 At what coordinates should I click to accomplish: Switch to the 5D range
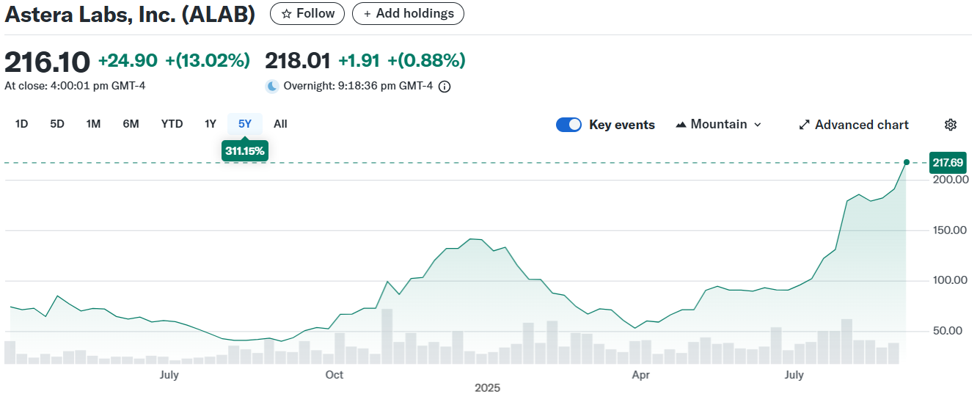(57, 124)
